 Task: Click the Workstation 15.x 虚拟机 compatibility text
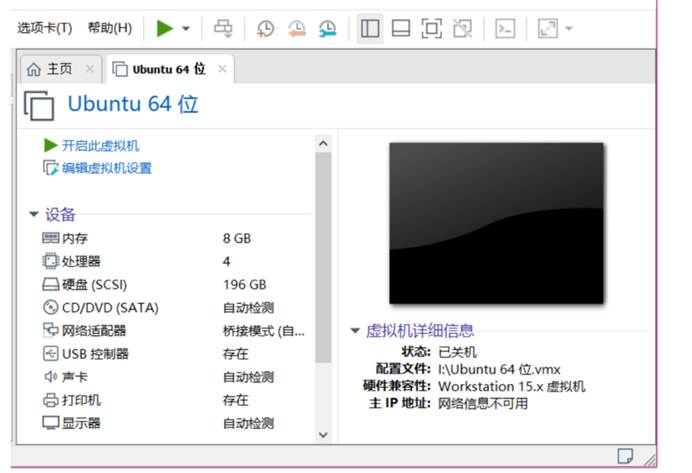(511, 387)
